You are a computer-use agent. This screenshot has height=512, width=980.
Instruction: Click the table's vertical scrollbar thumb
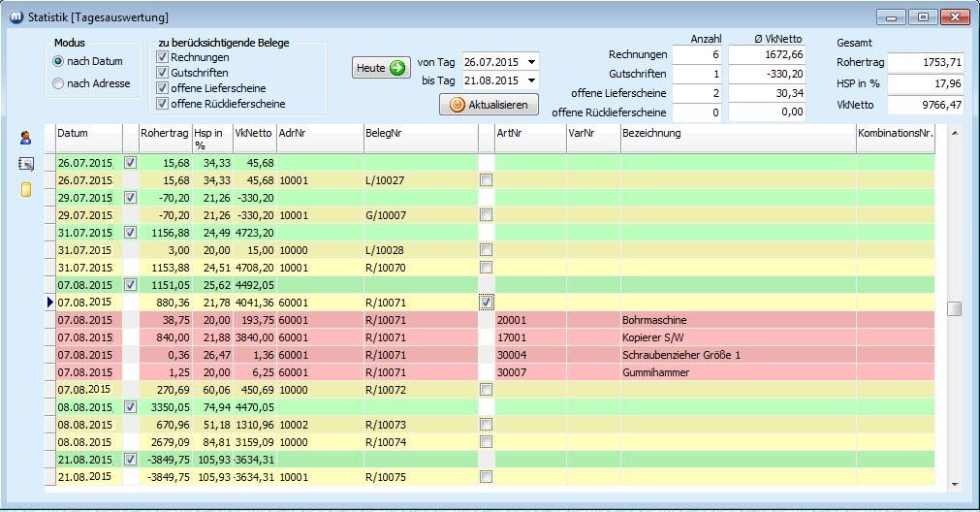coord(954,308)
